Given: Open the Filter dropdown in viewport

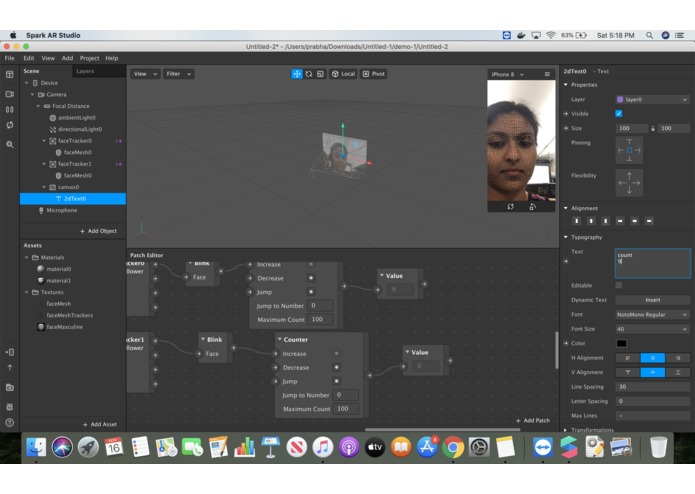Looking at the screenshot, I should (179, 74).
